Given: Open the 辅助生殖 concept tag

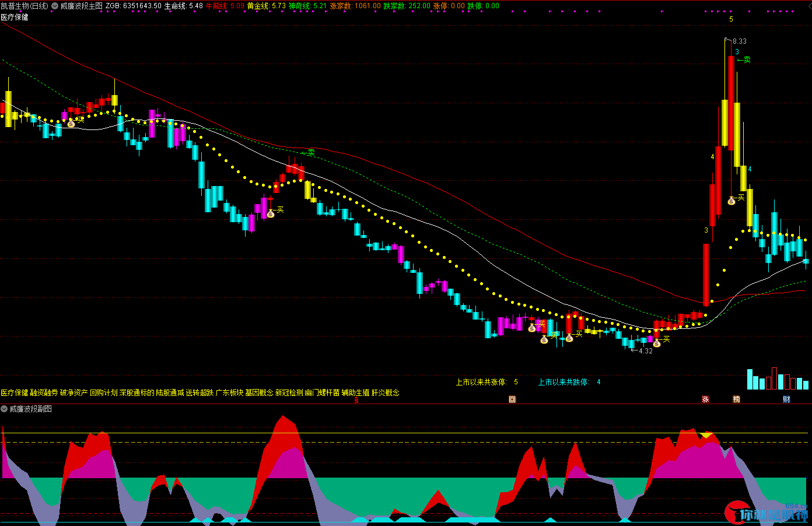Looking at the screenshot, I should (356, 393).
